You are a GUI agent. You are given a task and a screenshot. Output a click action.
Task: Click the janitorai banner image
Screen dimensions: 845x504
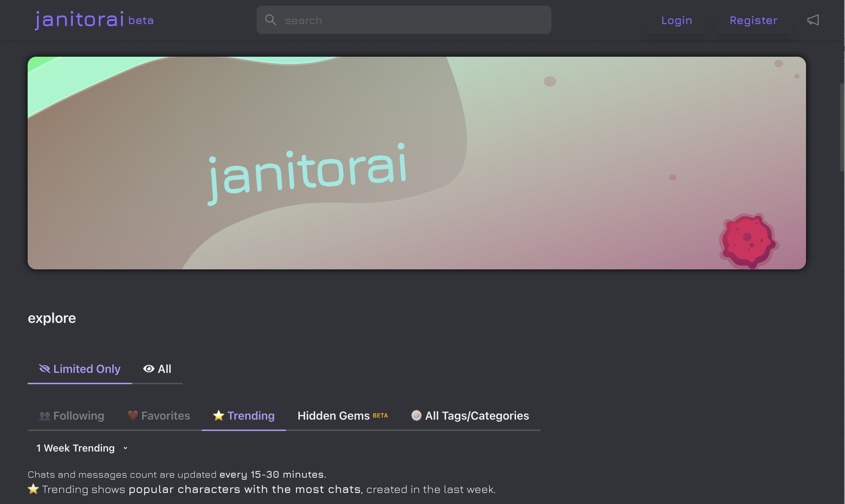pos(417,163)
